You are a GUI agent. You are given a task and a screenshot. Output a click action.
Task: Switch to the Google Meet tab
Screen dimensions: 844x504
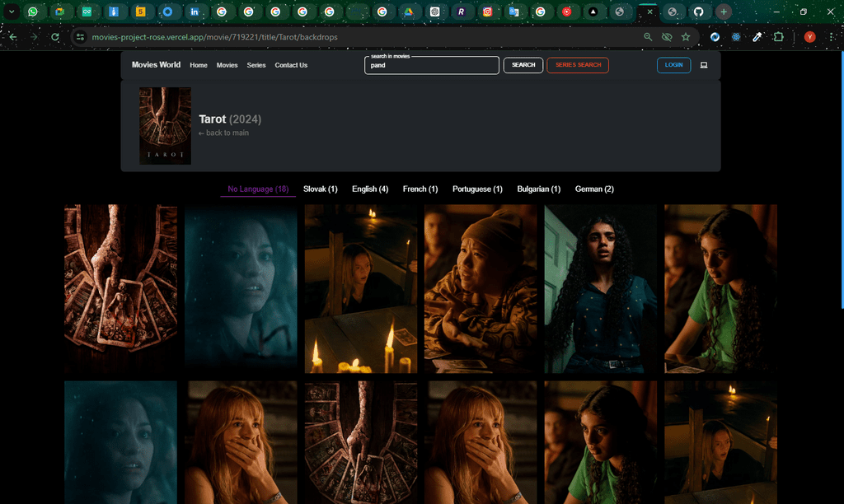pyautogui.click(x=59, y=12)
